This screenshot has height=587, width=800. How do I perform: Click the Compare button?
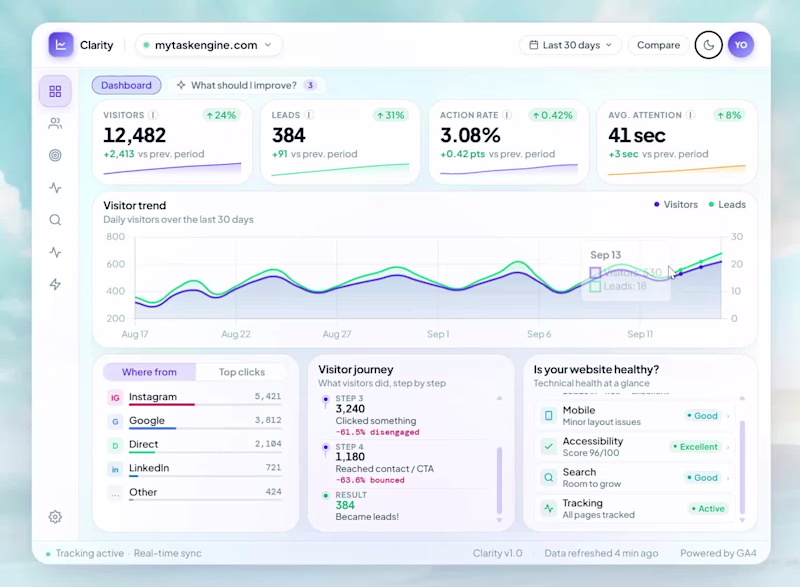click(x=658, y=45)
